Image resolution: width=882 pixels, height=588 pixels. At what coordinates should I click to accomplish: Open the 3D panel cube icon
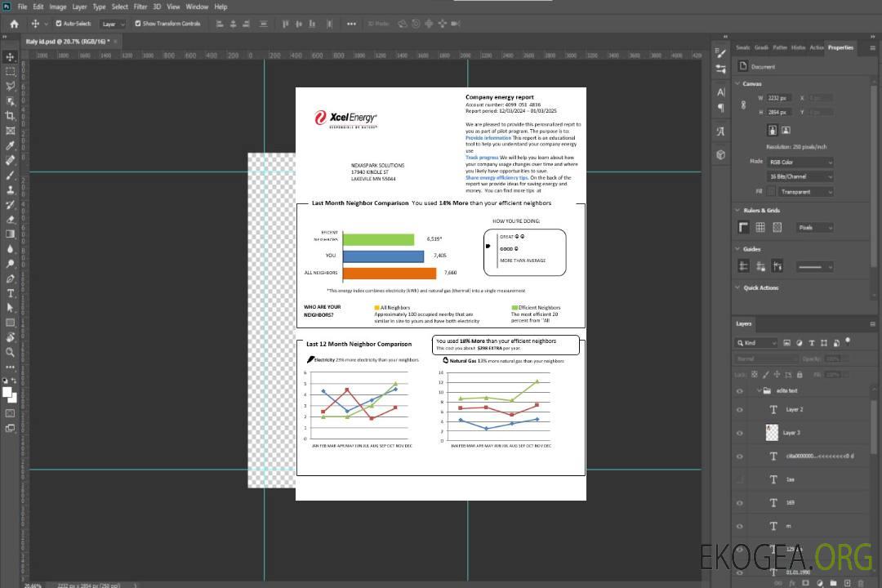pos(721,154)
